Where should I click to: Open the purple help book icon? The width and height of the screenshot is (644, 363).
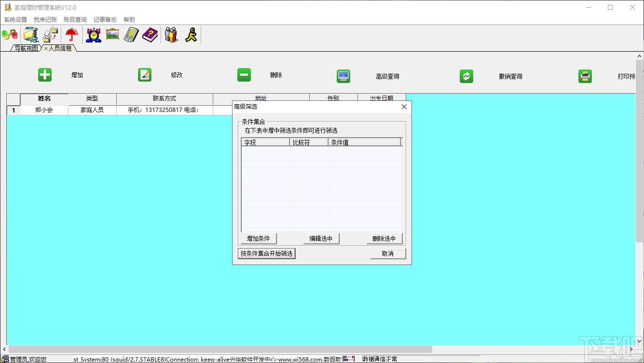tap(150, 34)
